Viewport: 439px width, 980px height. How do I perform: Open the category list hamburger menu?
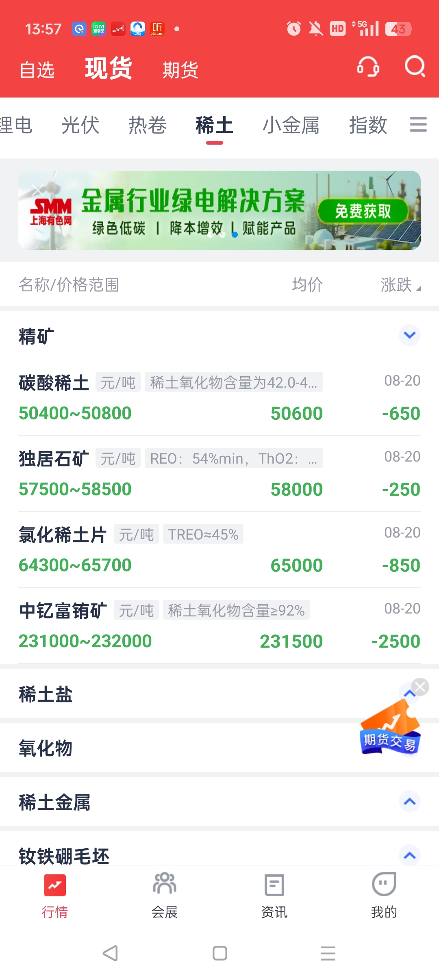pos(418,124)
